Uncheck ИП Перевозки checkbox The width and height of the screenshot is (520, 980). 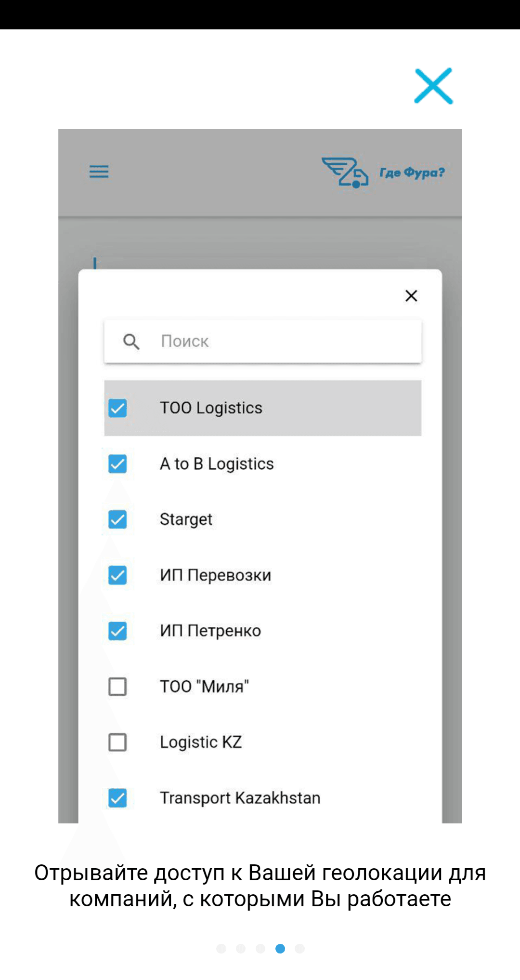[x=117, y=575]
